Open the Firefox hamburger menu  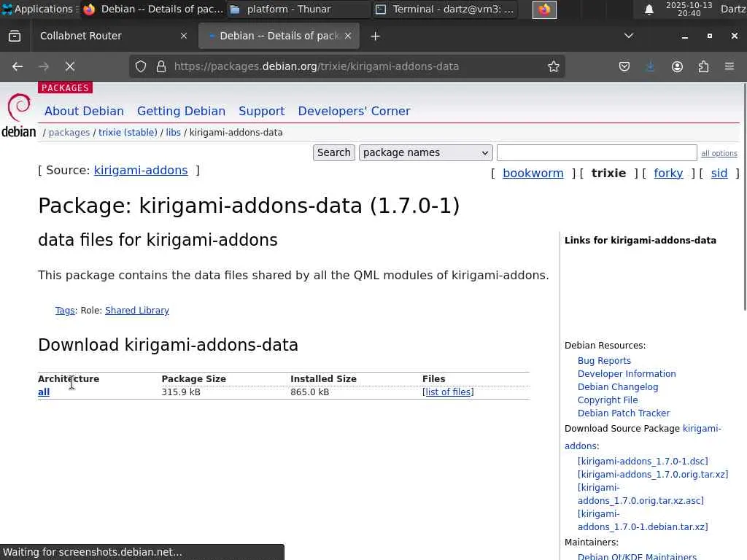click(729, 66)
